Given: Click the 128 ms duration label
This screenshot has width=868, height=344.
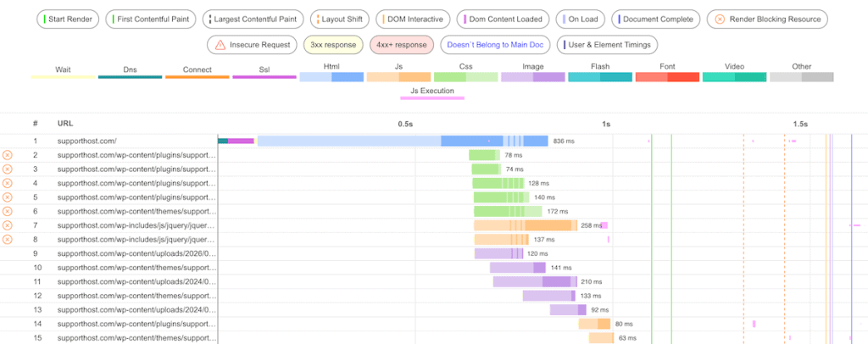Looking at the screenshot, I should (x=538, y=183).
